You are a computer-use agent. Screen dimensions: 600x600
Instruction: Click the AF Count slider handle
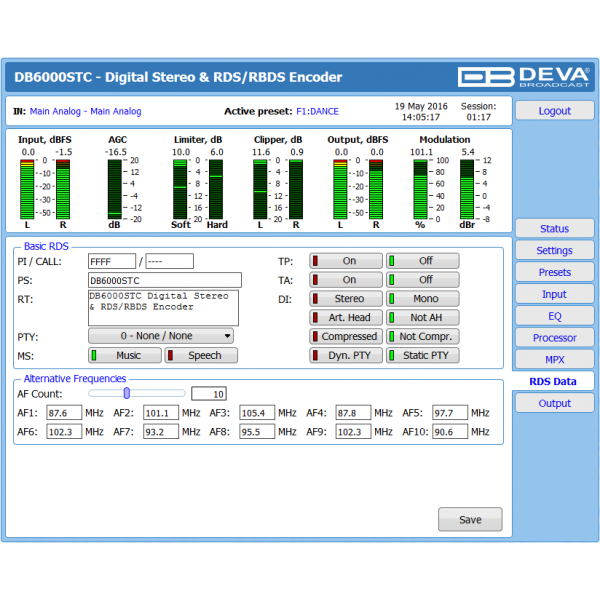127,393
